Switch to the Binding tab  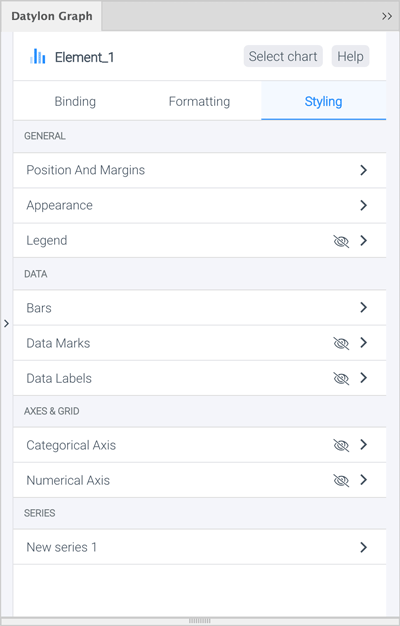pos(75,101)
